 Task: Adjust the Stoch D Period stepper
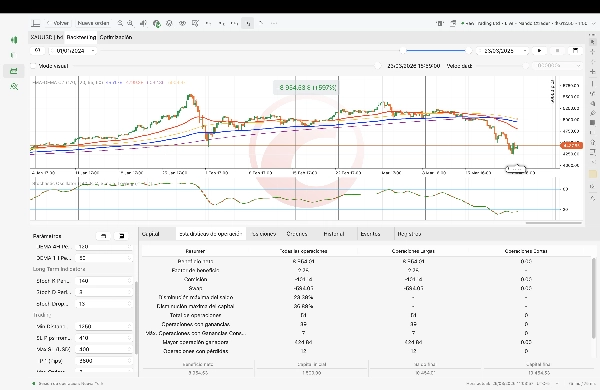point(130,292)
